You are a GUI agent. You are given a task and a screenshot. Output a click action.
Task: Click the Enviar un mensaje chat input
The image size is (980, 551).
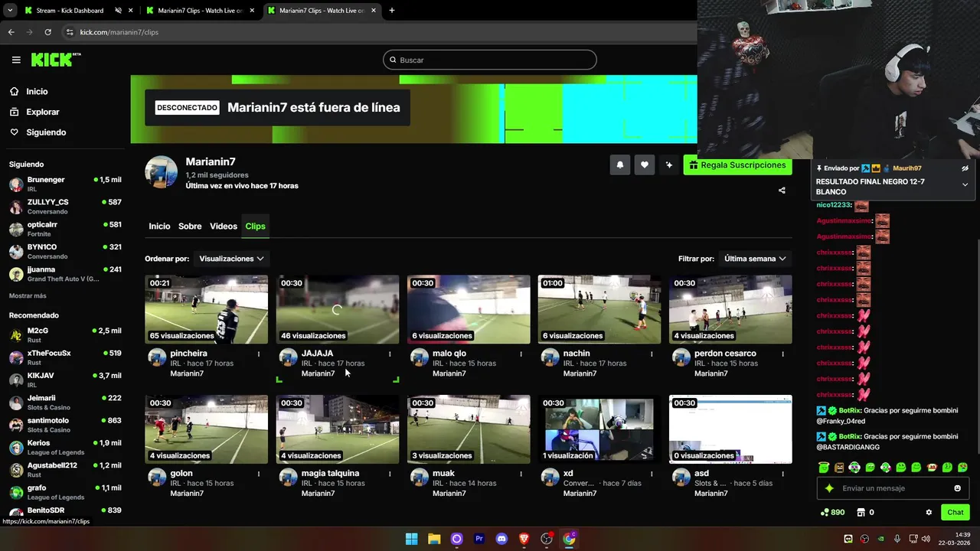pyautogui.click(x=892, y=488)
